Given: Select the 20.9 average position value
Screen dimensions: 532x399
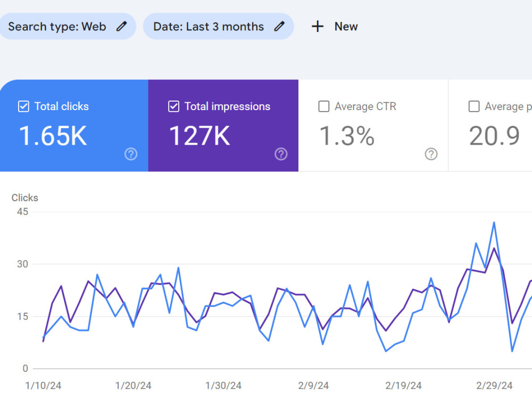Looking at the screenshot, I should pos(494,136).
